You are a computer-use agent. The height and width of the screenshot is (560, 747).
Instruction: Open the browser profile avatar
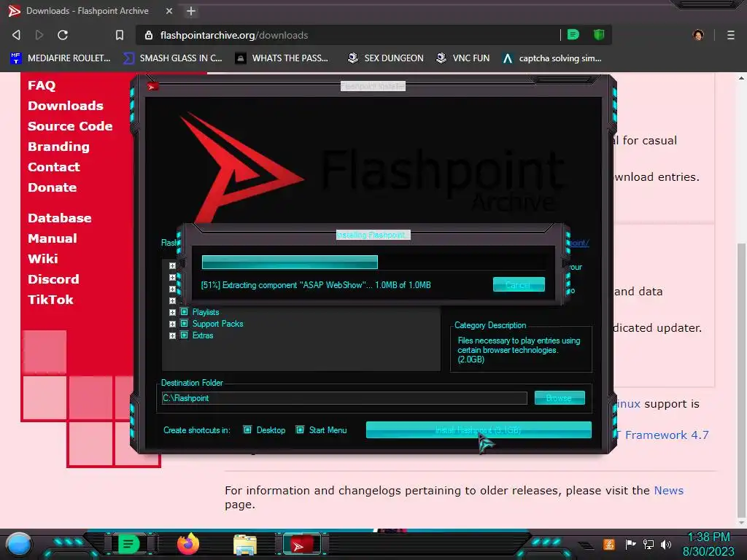698,35
